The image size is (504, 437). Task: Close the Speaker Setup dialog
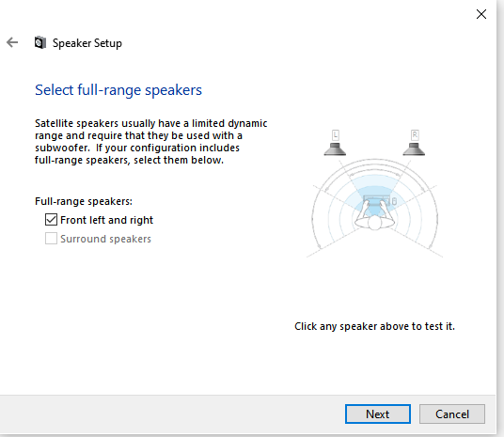click(x=481, y=14)
